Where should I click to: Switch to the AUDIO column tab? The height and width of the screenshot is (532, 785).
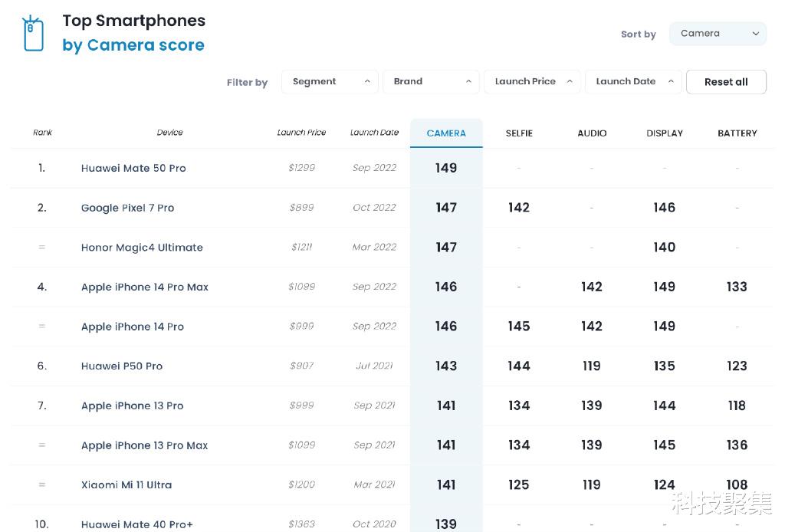click(x=592, y=133)
